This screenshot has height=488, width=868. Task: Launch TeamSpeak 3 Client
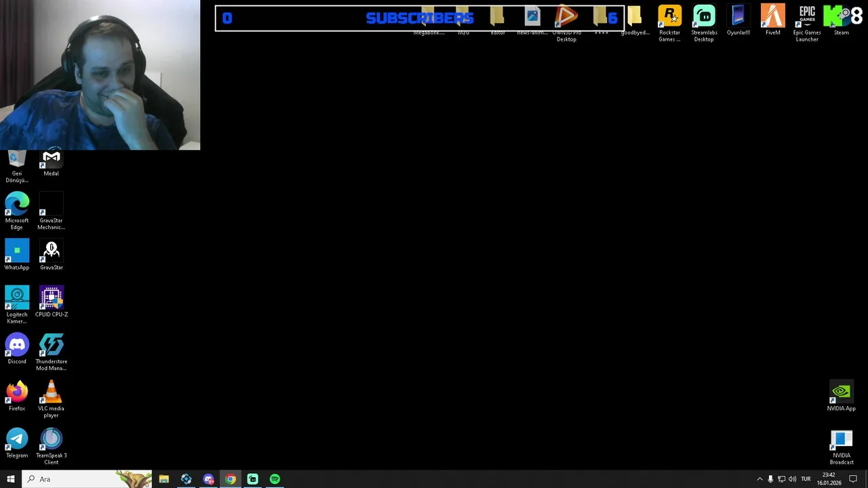(x=51, y=446)
